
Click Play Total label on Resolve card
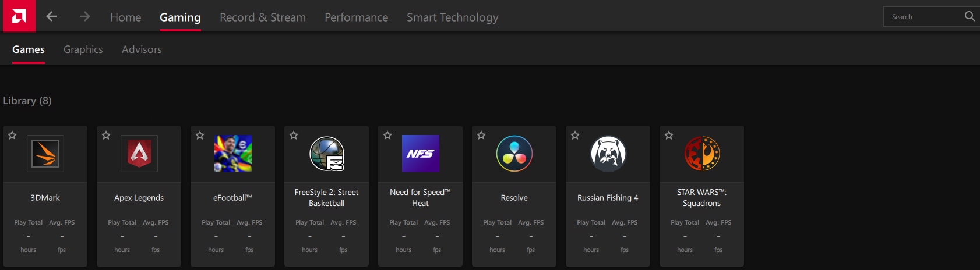[498, 222]
